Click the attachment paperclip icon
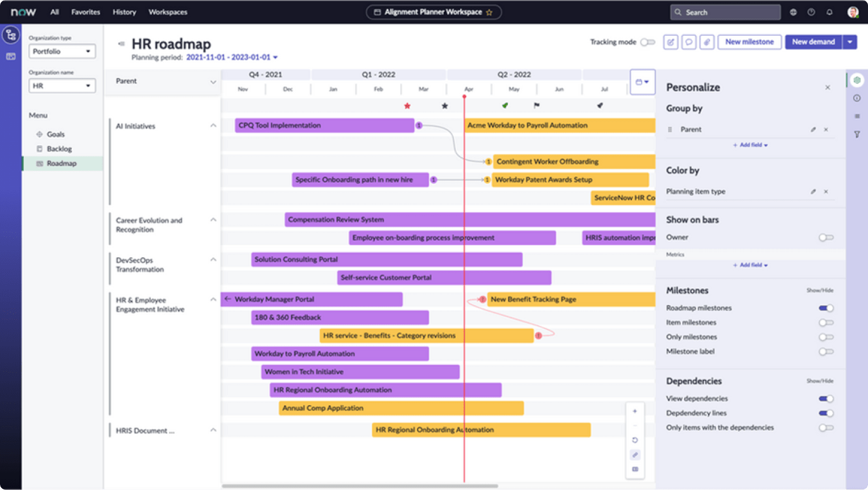 coord(707,42)
